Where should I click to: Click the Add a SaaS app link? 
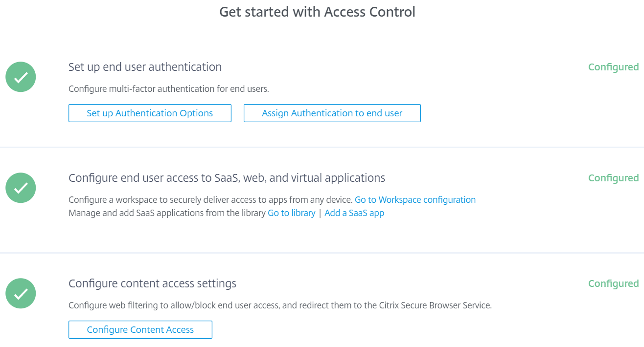(354, 213)
